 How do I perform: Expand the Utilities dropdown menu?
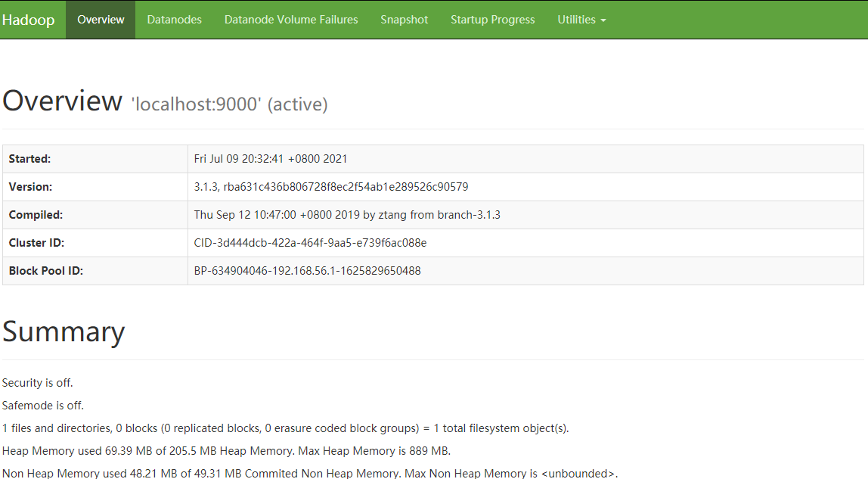581,20
